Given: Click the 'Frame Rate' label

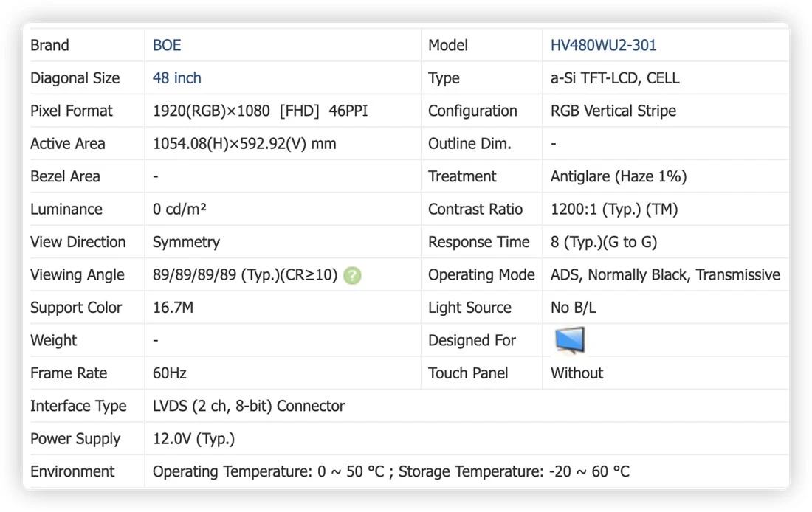Looking at the screenshot, I should (69, 373).
